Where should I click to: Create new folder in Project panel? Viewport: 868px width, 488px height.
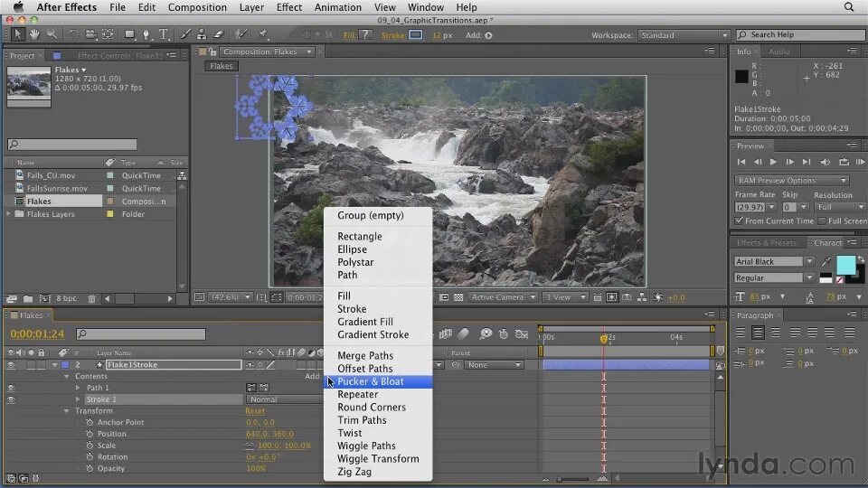click(28, 299)
